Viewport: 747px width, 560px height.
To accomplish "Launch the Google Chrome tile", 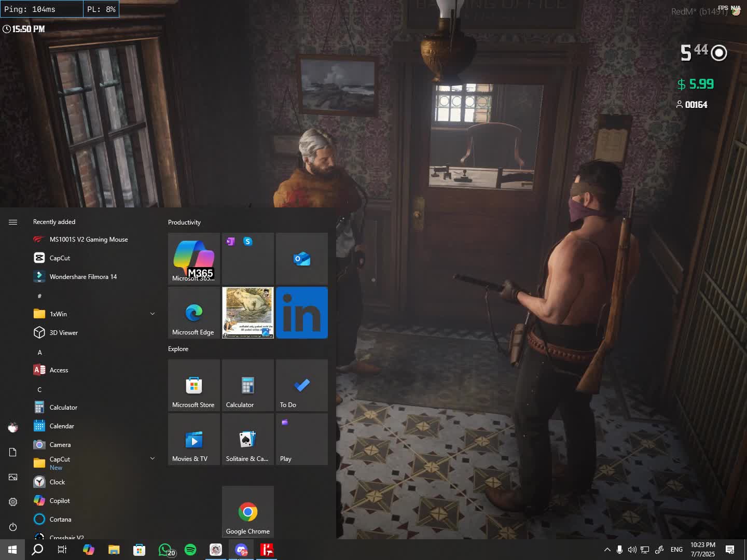I will (x=248, y=512).
